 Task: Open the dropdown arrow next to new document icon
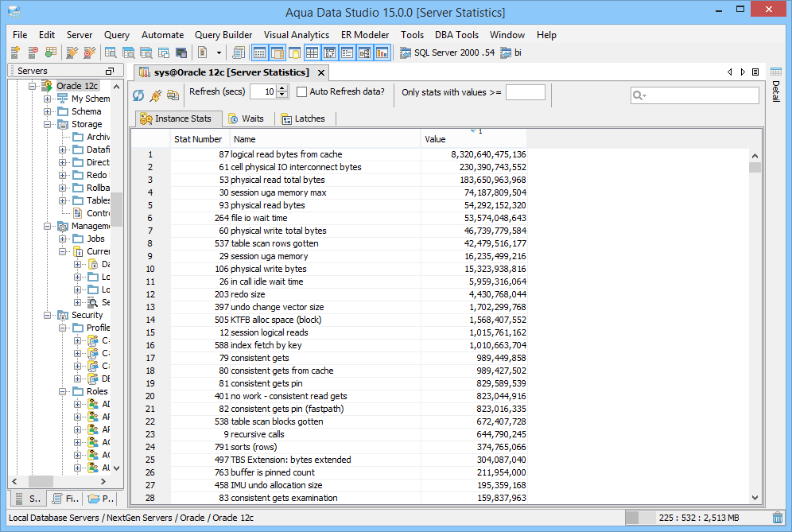point(219,52)
